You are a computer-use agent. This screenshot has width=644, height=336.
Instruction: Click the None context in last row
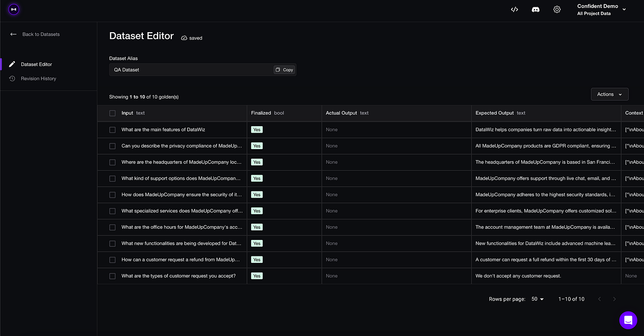[631, 276]
